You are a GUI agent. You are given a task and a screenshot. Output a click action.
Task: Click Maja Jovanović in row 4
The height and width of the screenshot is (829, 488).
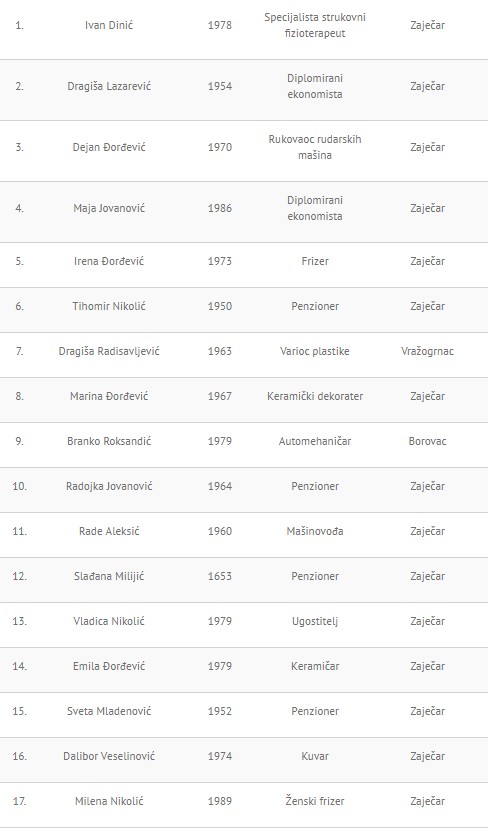click(x=109, y=208)
